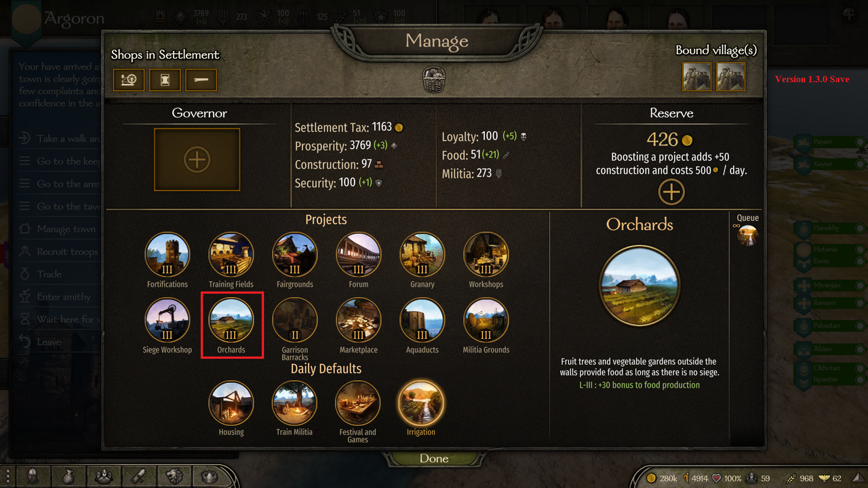Click the Done button

pyautogui.click(x=434, y=458)
